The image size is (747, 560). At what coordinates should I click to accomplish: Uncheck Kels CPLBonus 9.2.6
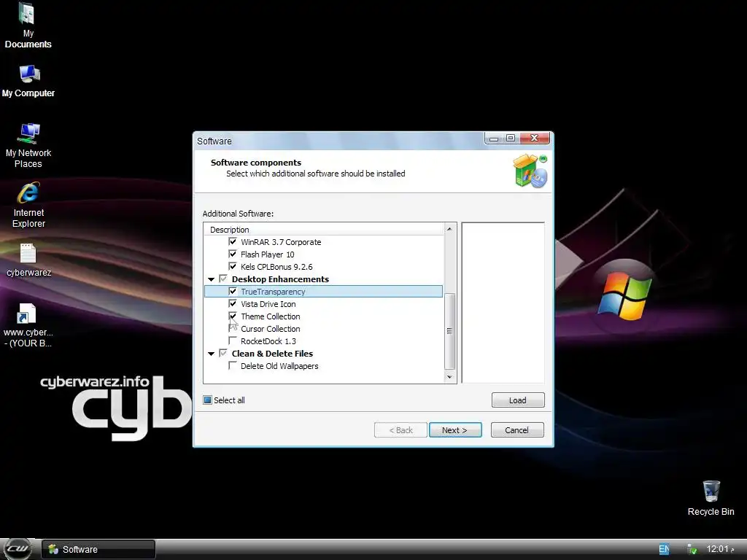click(x=233, y=266)
